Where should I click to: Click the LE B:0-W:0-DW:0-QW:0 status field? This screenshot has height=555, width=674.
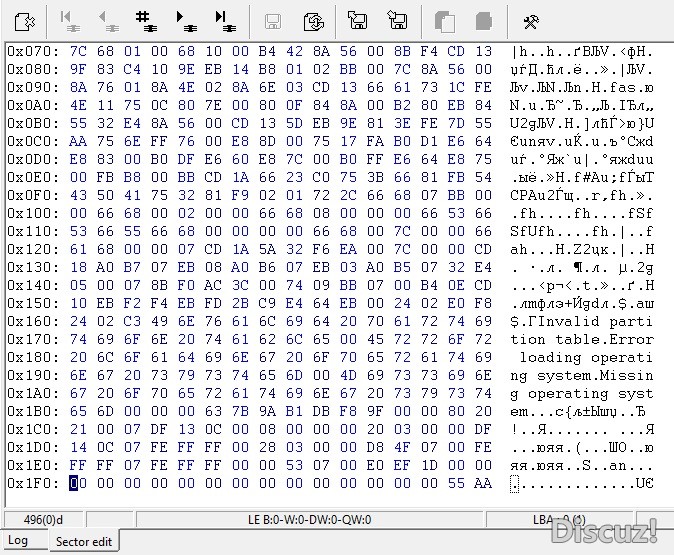click(309, 520)
